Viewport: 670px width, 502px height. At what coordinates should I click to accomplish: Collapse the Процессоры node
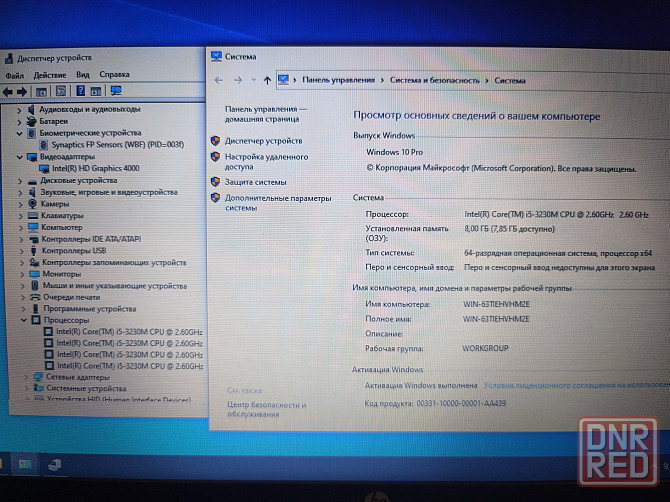point(24,320)
